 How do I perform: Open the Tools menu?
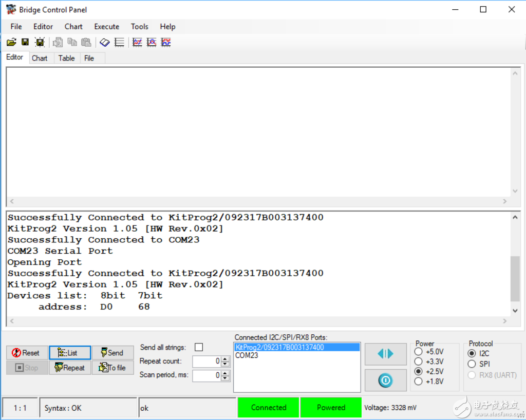(140, 27)
